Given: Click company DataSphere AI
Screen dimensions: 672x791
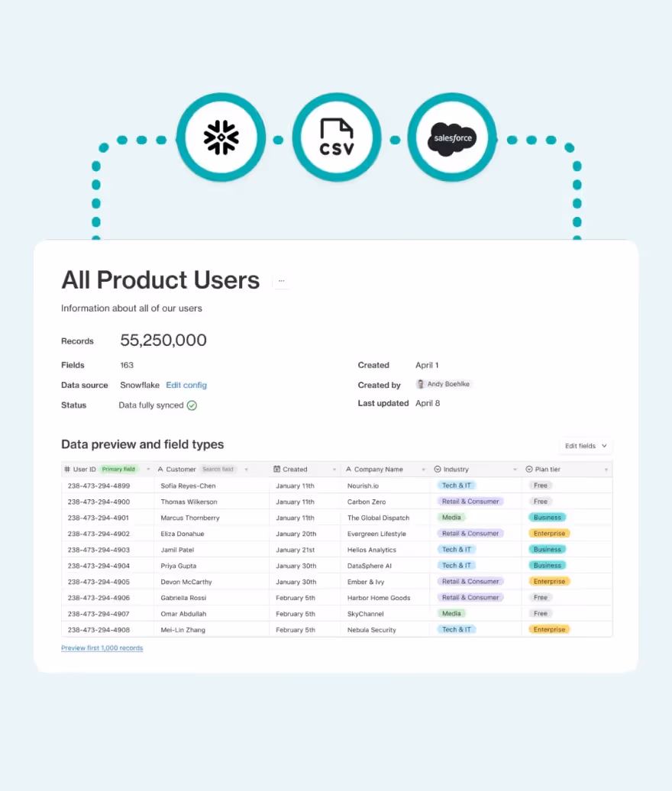Looking at the screenshot, I should click(370, 566).
